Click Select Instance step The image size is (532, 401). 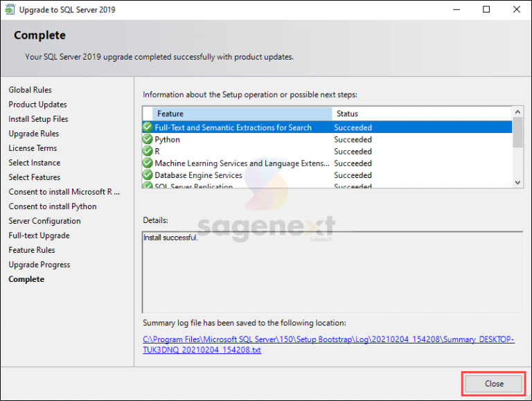tap(34, 163)
